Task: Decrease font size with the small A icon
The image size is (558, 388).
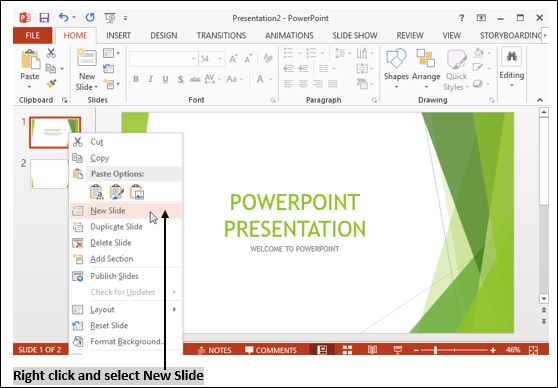Action: click(x=248, y=58)
